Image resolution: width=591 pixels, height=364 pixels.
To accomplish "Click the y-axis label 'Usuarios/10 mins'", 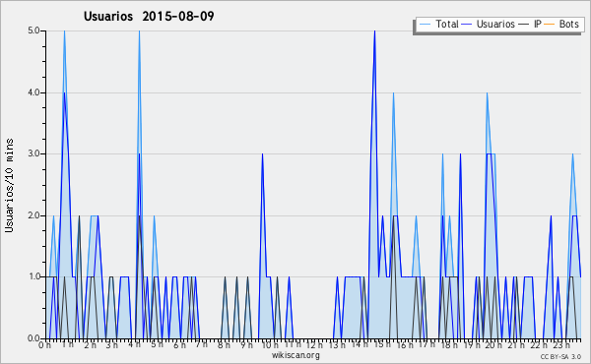I will tap(9, 186).
